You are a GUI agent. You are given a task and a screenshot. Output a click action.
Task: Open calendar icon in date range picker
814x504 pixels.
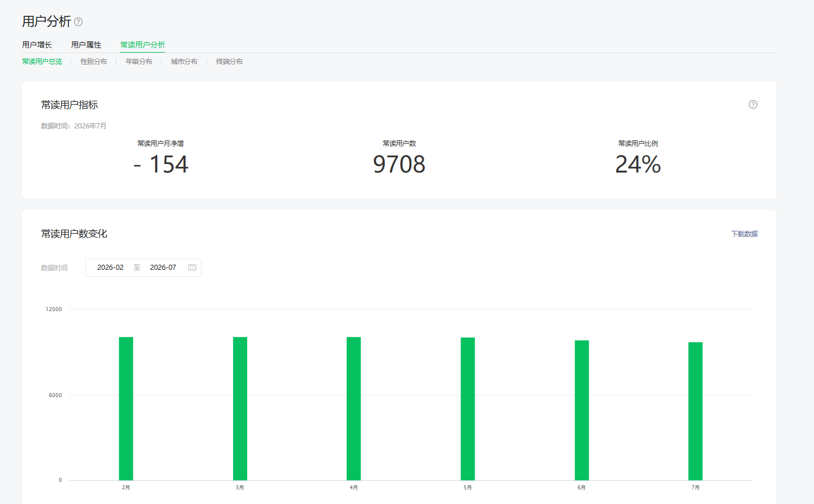(192, 268)
